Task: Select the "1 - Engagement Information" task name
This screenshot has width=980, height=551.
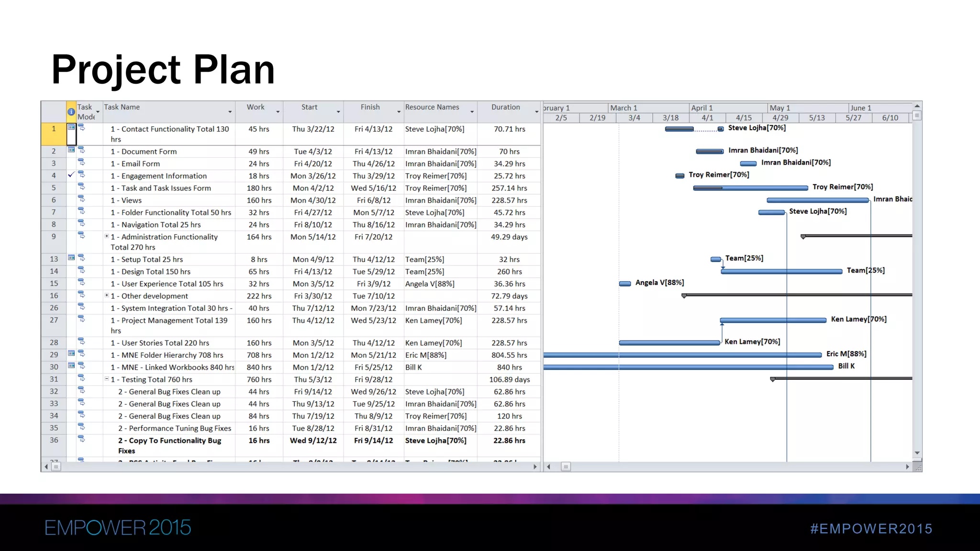Action: (x=158, y=176)
